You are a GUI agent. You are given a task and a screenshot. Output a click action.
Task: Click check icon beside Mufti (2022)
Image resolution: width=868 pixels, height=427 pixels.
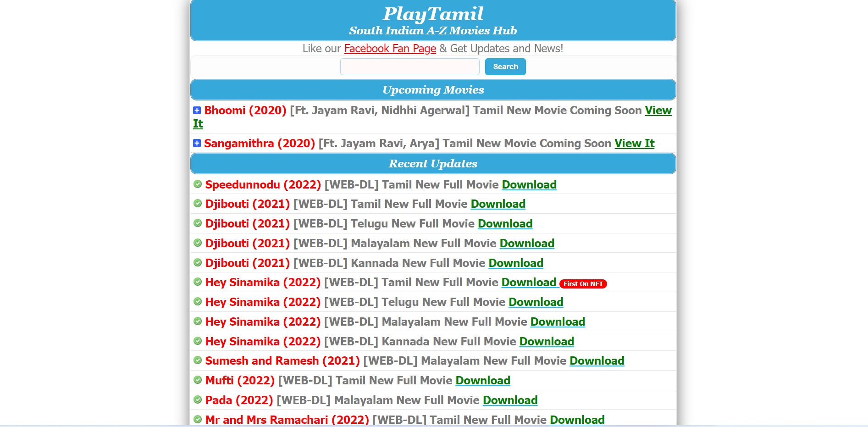pyautogui.click(x=198, y=380)
